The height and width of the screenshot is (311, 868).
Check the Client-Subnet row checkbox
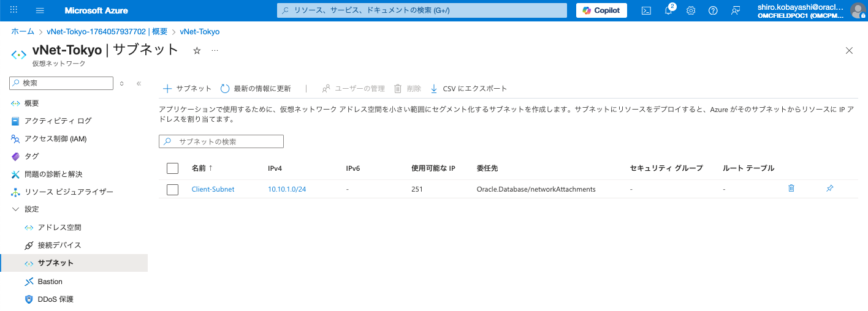(172, 189)
